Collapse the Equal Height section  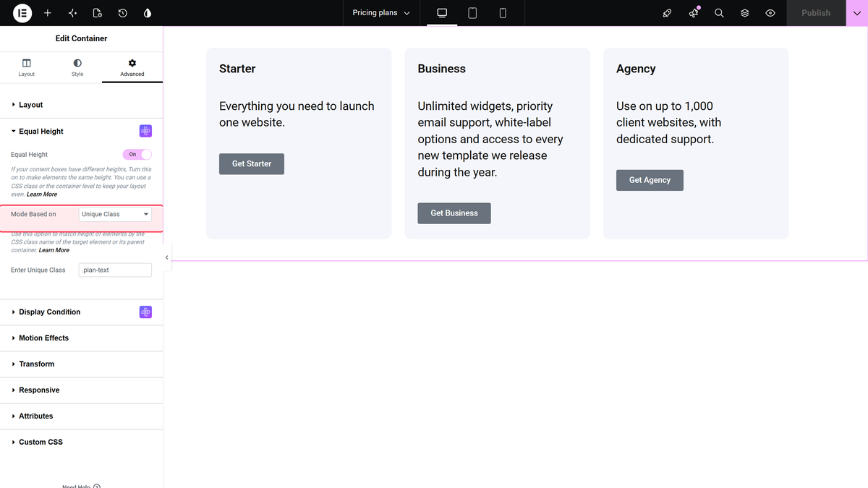click(x=81, y=132)
